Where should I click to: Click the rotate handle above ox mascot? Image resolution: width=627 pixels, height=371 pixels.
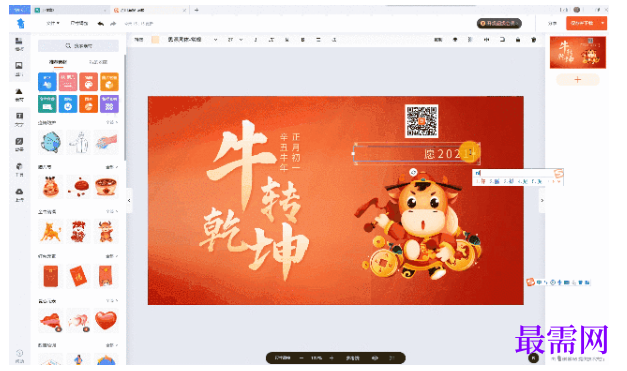[413, 172]
